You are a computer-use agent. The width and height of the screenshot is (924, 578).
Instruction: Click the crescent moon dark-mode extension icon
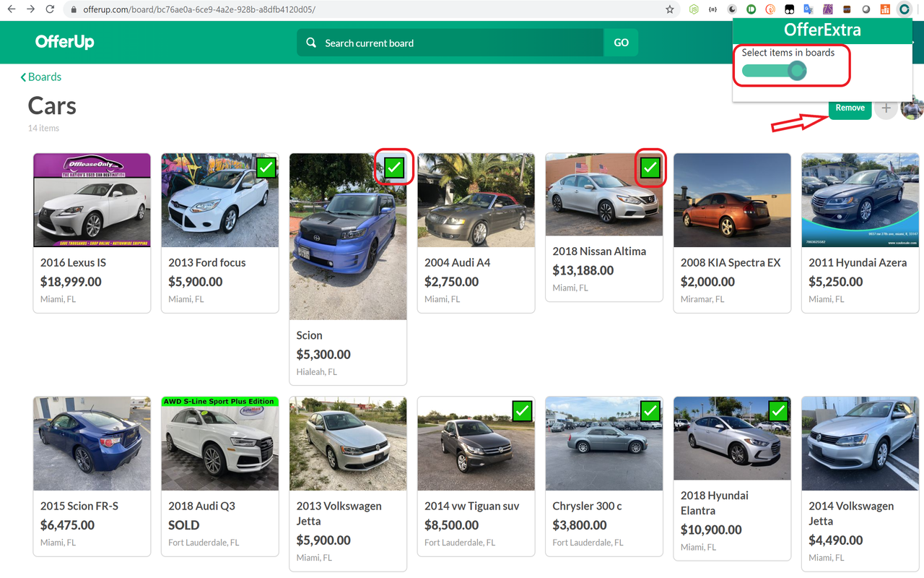pos(732,9)
